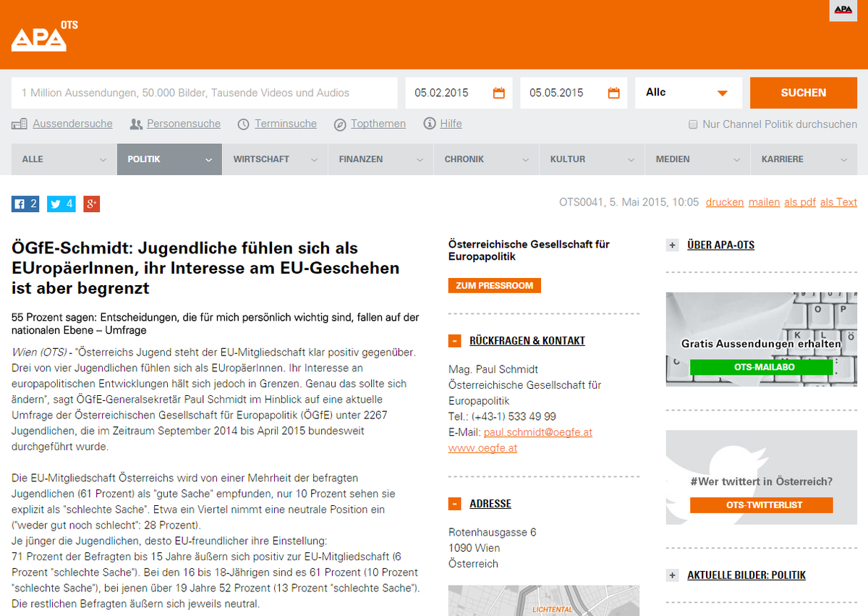Open the Kultur menu tab
This screenshot has height=616, width=868.
coord(592,159)
